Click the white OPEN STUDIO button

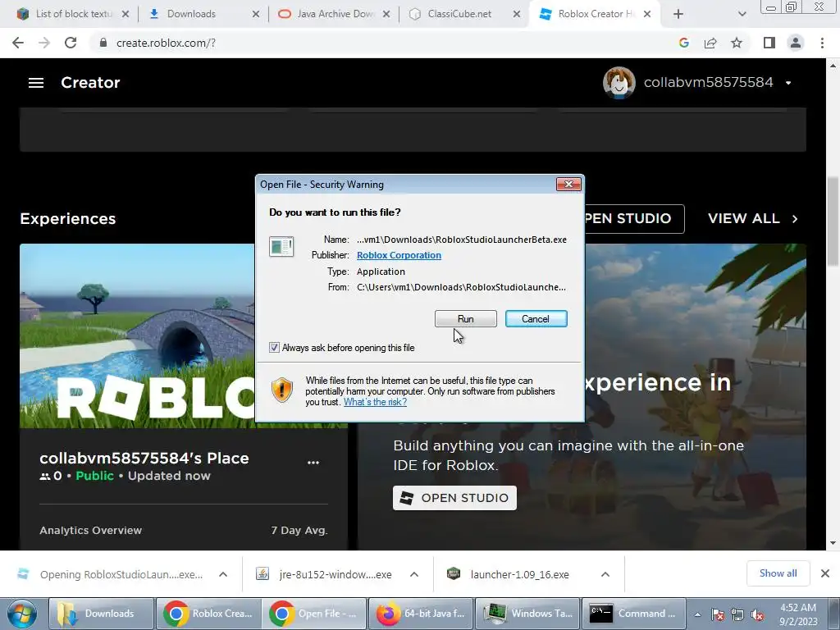pos(454,498)
